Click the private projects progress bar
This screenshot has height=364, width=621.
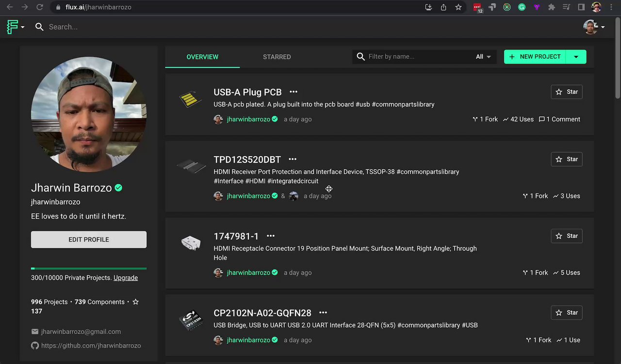tap(89, 269)
